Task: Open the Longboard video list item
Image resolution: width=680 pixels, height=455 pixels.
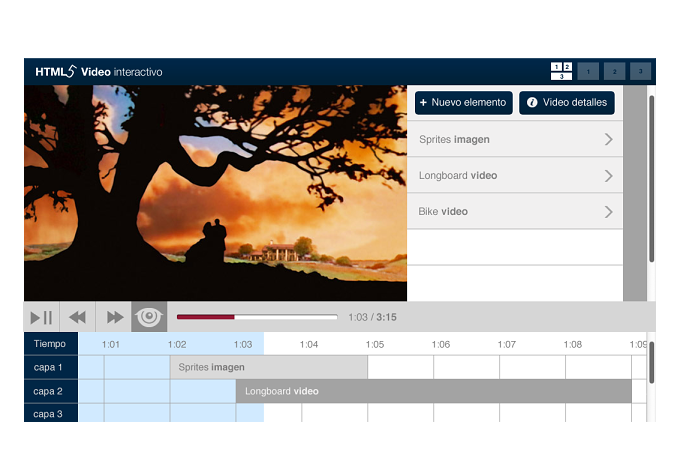Action: click(515, 175)
